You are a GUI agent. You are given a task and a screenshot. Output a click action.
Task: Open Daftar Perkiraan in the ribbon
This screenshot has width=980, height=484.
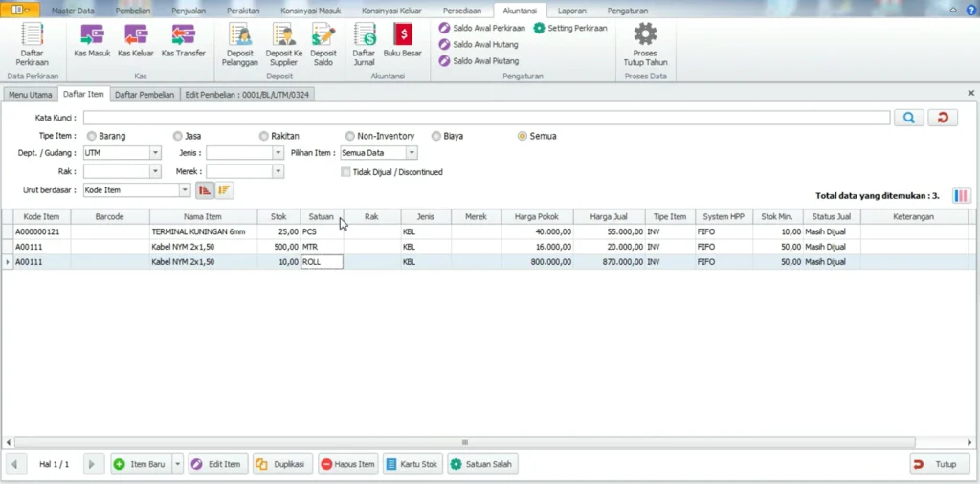(x=32, y=44)
